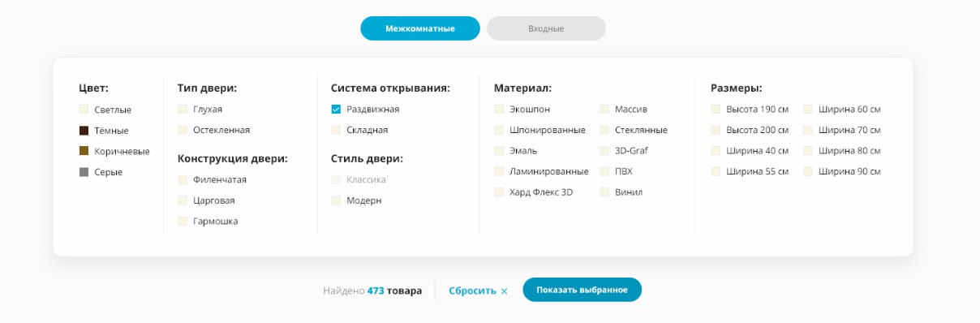Image resolution: width=980 pixels, height=323 pixels.
Task: Click the Тип двери: heading
Action: coord(207,88)
